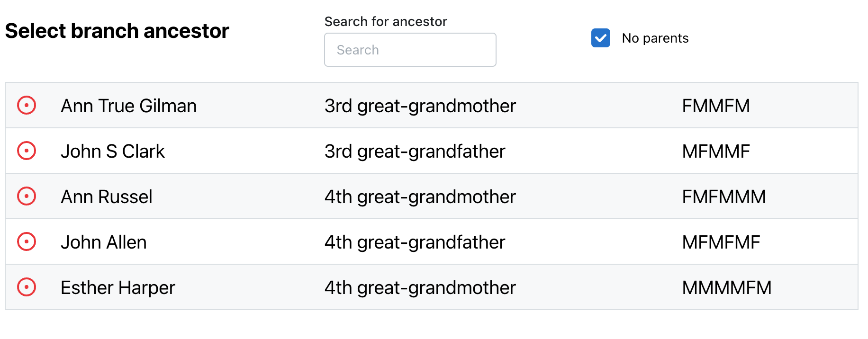
Task: Click the FMMFM lineage code
Action: (715, 106)
